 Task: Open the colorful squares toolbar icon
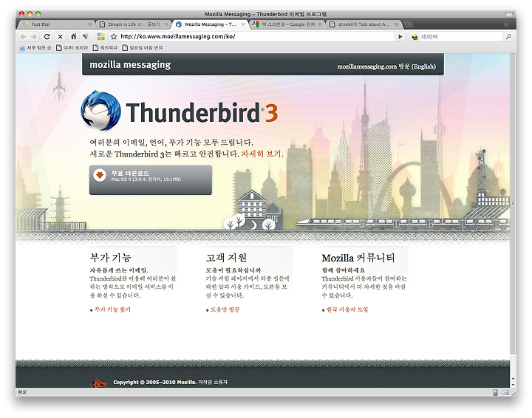[100, 36]
